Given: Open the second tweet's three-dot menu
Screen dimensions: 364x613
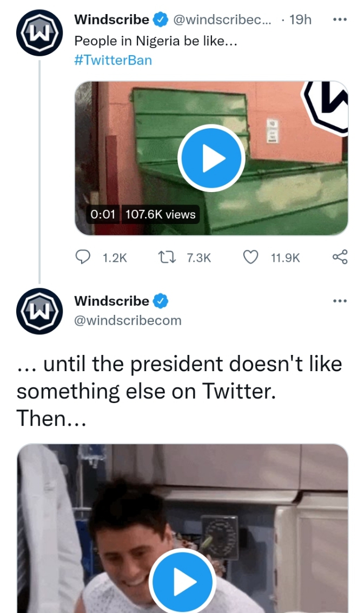Looking at the screenshot, I should pyautogui.click(x=340, y=301).
